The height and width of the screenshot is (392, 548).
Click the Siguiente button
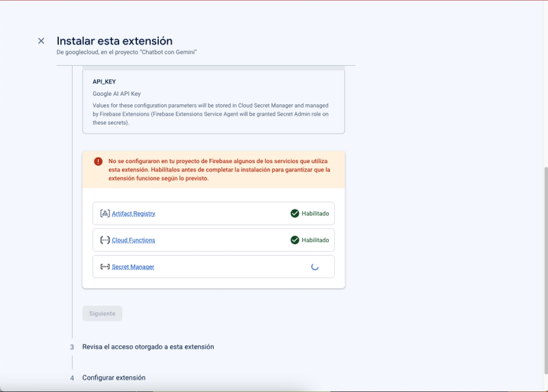(102, 313)
